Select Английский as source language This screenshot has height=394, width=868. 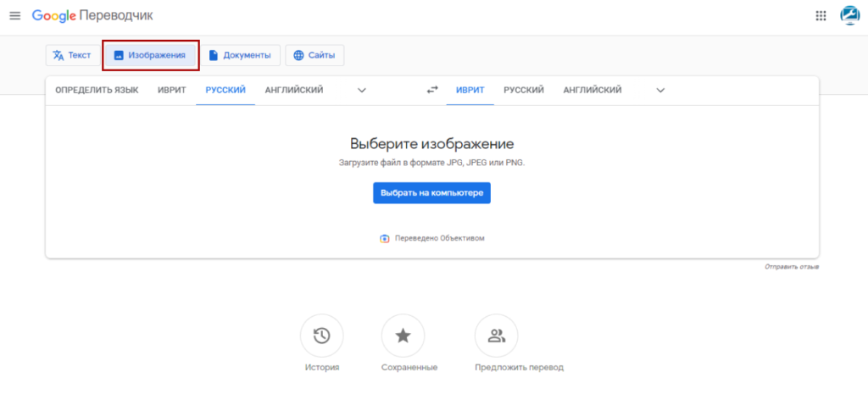tap(294, 90)
